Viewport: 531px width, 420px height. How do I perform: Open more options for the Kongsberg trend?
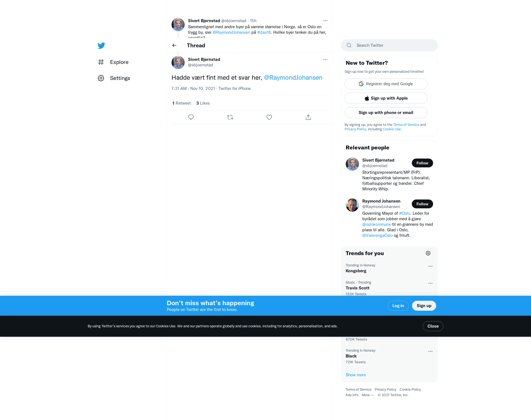[x=430, y=266]
